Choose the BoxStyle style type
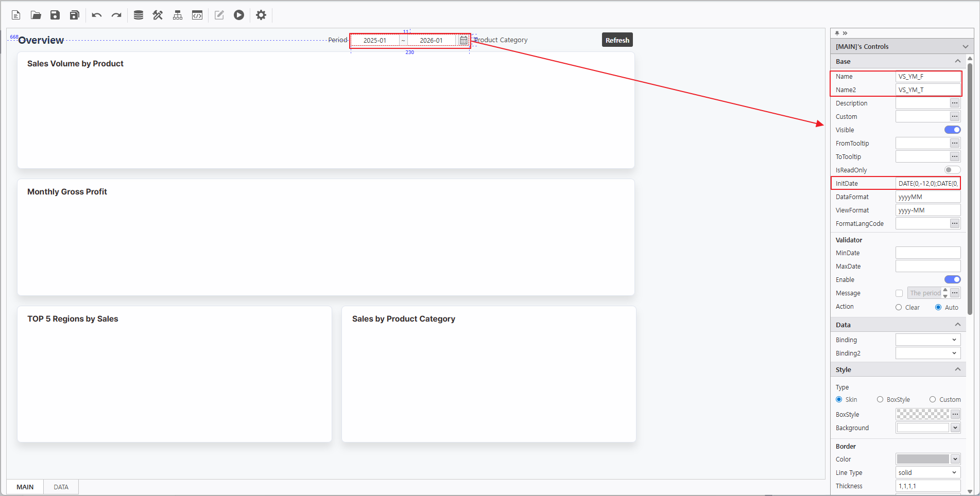 (880, 399)
